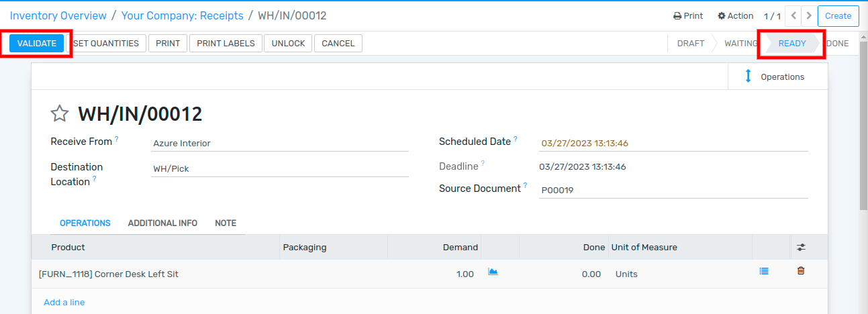Viewport: 868px width, 314px height.
Task: Edit the Scheduled Date field
Action: coord(673,143)
